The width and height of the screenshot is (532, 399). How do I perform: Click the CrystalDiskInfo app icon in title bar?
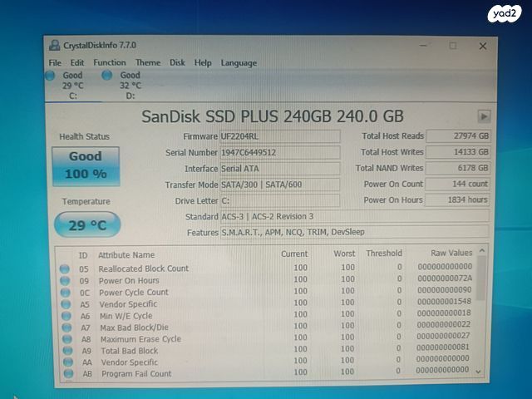pyautogui.click(x=54, y=45)
